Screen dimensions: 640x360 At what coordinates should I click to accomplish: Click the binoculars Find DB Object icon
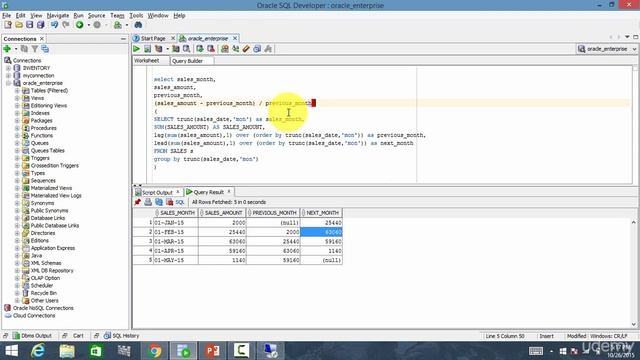138,25
